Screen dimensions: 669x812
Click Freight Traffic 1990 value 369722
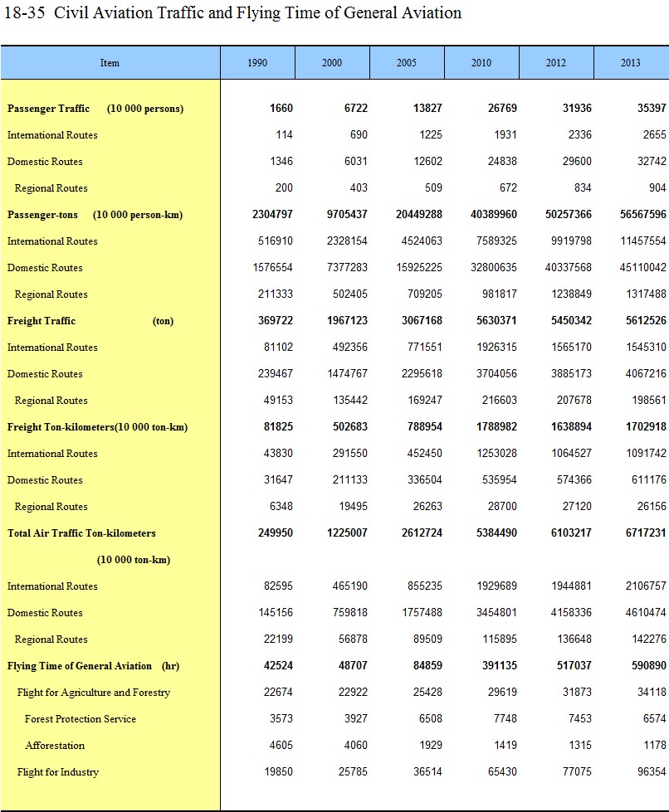click(273, 321)
